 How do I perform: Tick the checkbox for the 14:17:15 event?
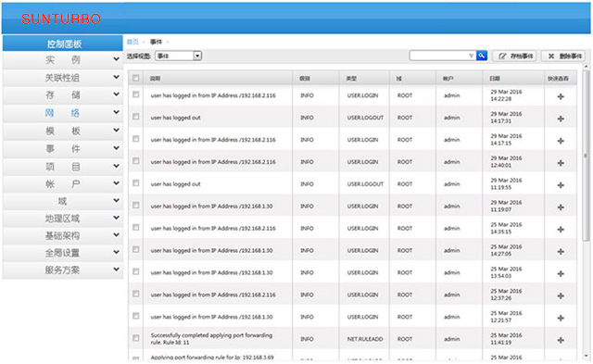(136, 139)
